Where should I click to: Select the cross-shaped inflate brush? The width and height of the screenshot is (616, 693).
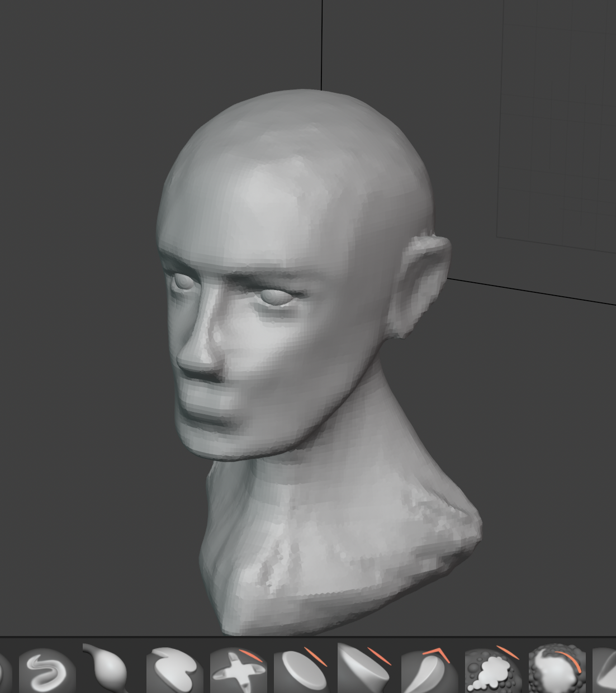click(239, 670)
